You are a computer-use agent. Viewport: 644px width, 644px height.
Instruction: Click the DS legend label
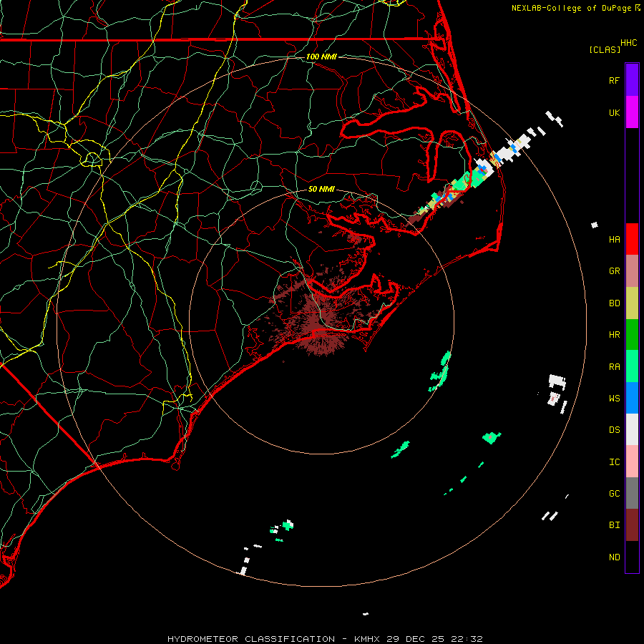pyautogui.click(x=615, y=429)
